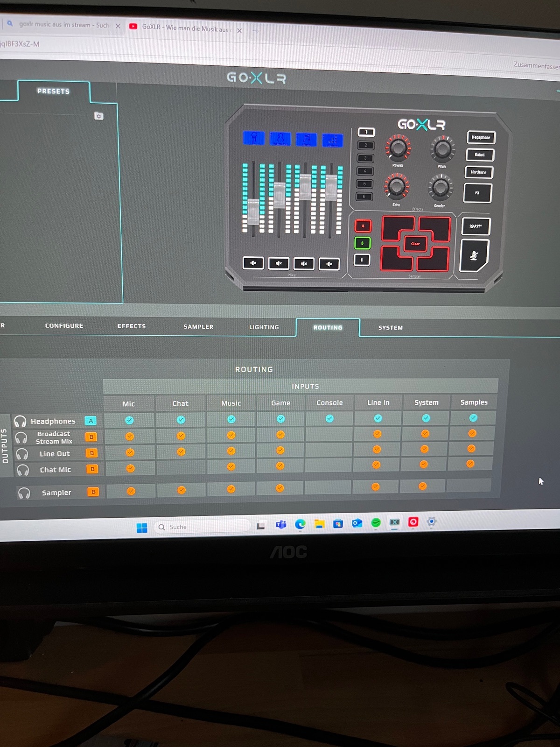Open Spotify from the taskbar
This screenshot has width=560, height=747.
click(x=376, y=523)
